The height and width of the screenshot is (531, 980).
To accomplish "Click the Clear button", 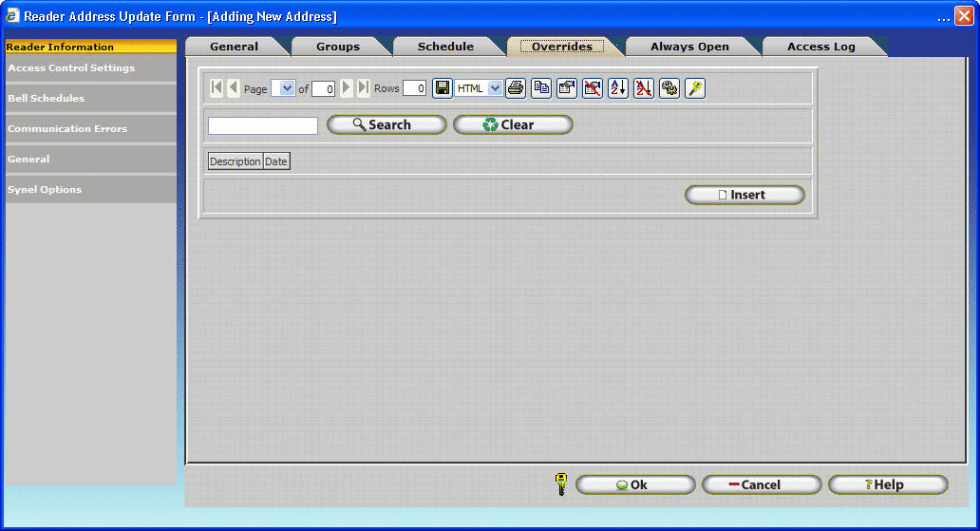I will [x=513, y=124].
